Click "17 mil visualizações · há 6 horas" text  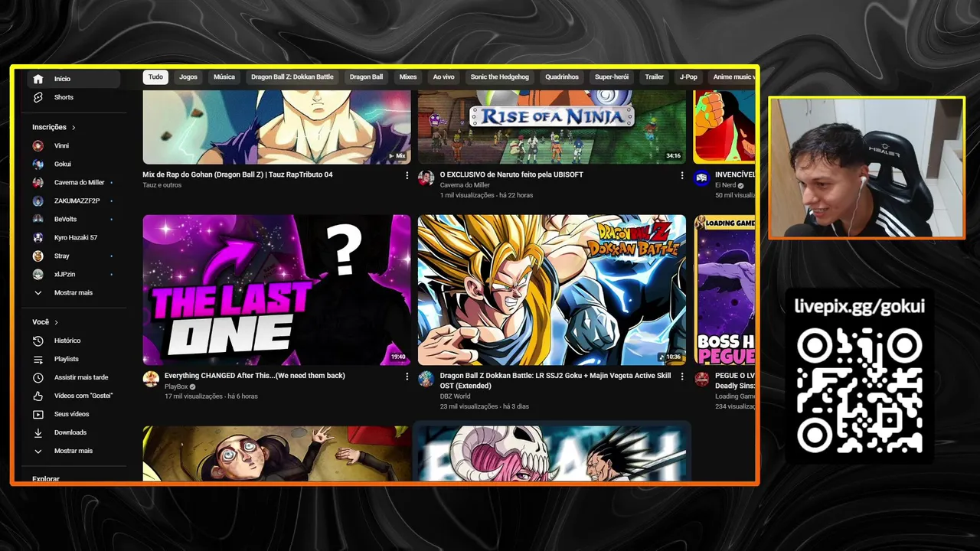pyautogui.click(x=211, y=396)
